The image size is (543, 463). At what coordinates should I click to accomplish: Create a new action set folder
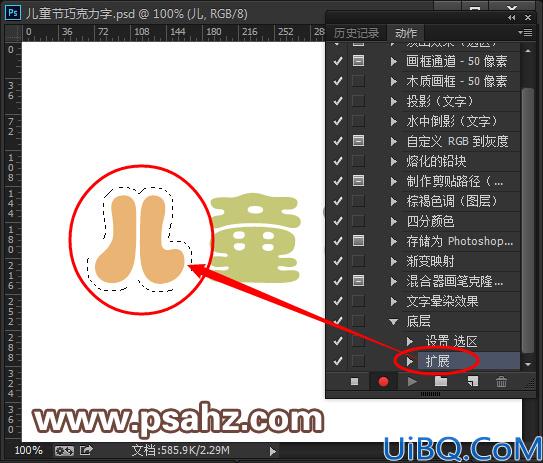click(x=441, y=381)
